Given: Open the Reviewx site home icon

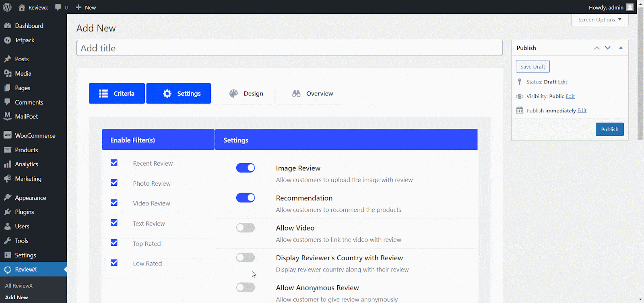Looking at the screenshot, I should (22, 7).
